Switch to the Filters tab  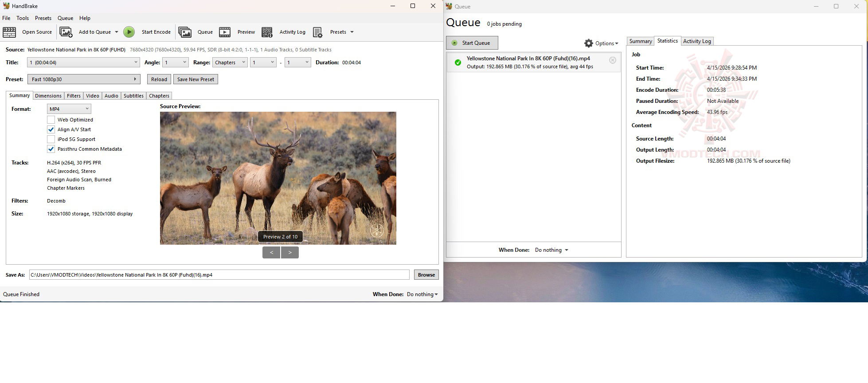[x=74, y=96]
